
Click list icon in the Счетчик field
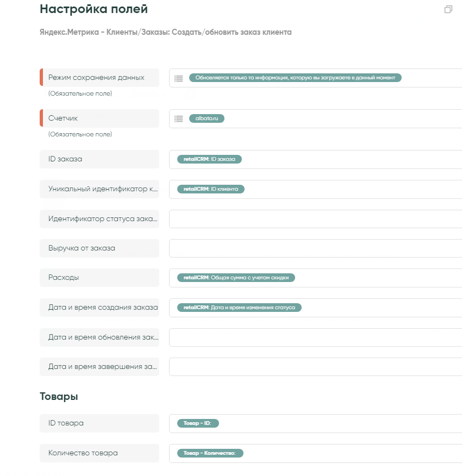click(178, 118)
